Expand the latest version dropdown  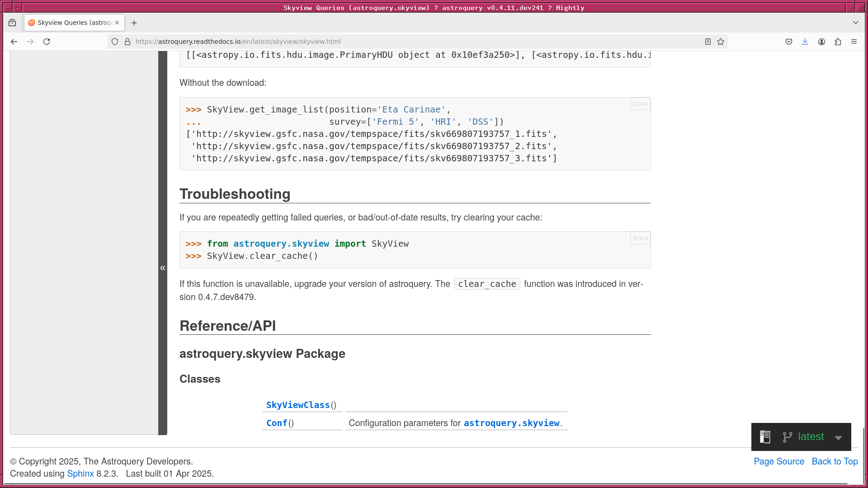[x=838, y=437]
